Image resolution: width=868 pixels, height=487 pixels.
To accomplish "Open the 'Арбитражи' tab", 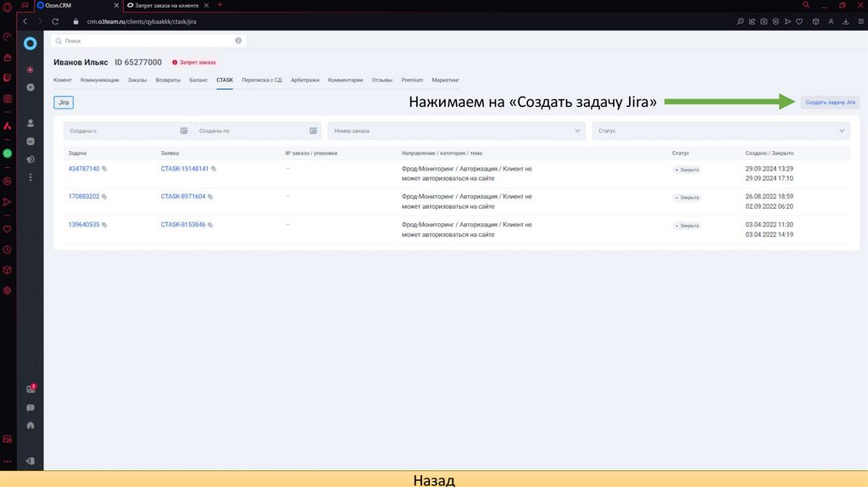I will pos(304,80).
